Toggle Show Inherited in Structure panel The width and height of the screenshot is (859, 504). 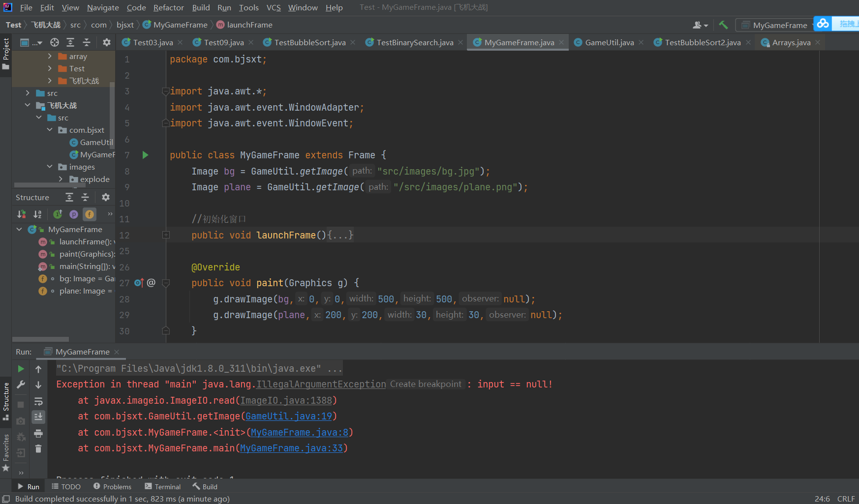tap(58, 214)
